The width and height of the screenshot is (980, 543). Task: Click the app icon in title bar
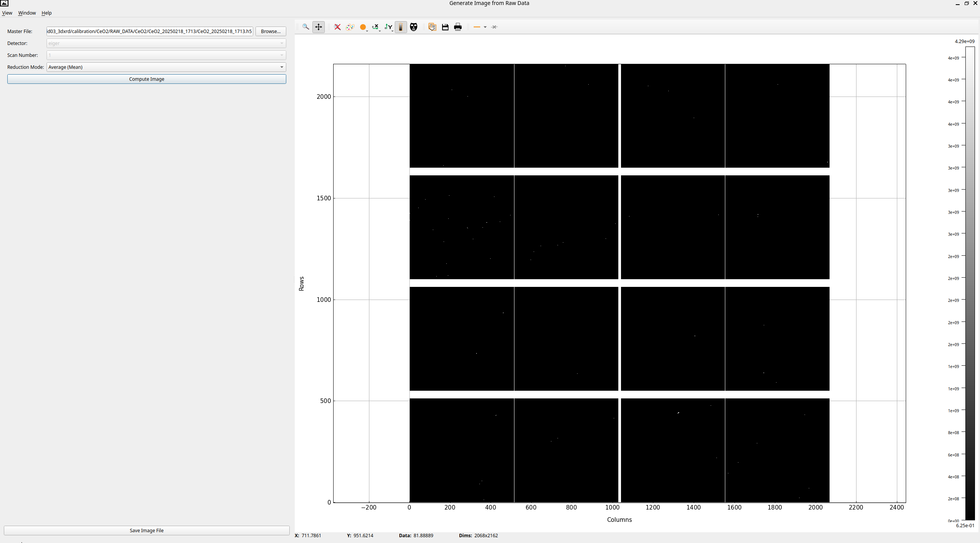pos(4,3)
